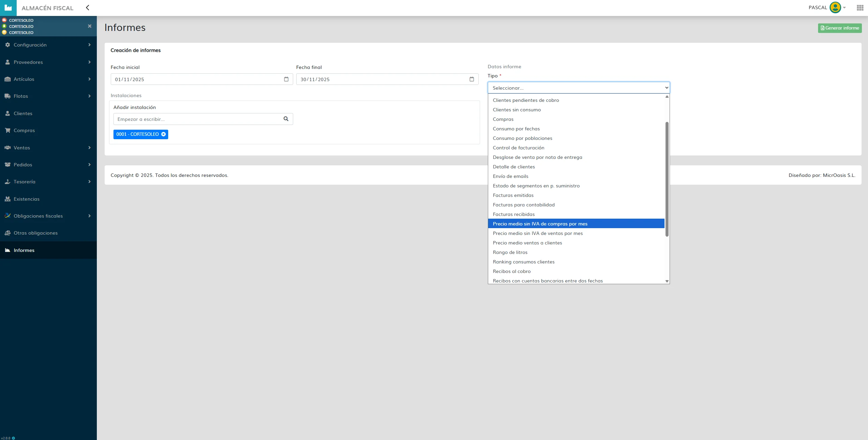Click the Otras obligaciones scales icon

click(x=7, y=233)
